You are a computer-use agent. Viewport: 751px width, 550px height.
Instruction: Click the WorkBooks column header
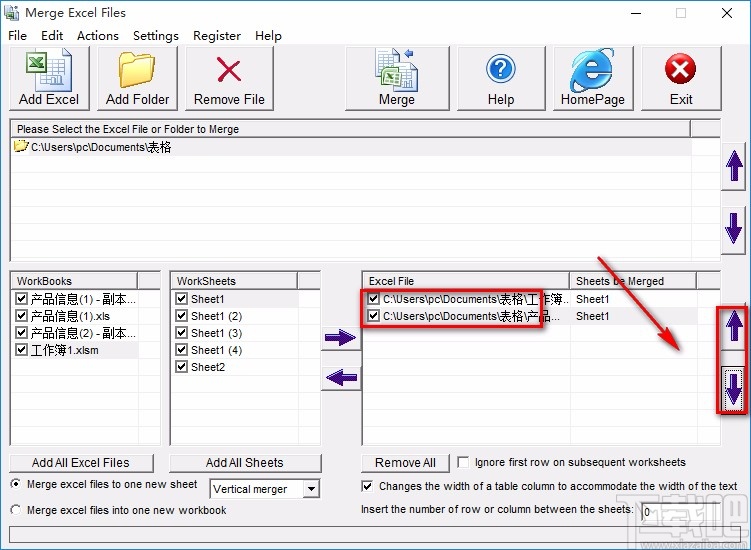click(x=74, y=281)
